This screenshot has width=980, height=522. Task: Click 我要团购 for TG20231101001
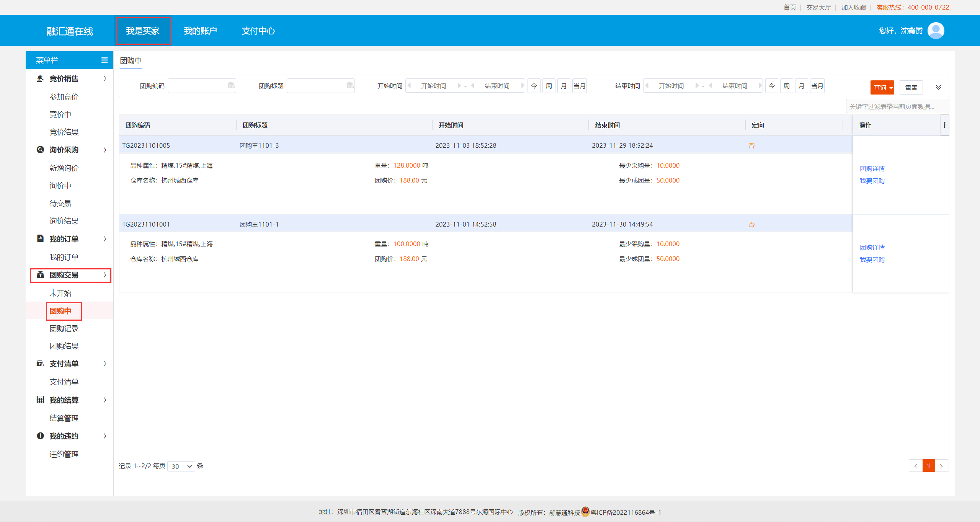[x=872, y=259]
